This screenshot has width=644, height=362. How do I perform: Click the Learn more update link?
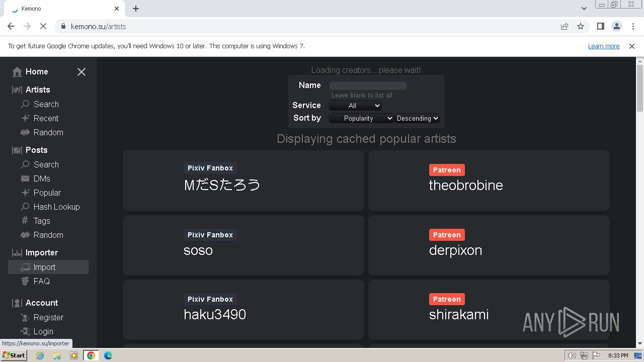coord(604,46)
